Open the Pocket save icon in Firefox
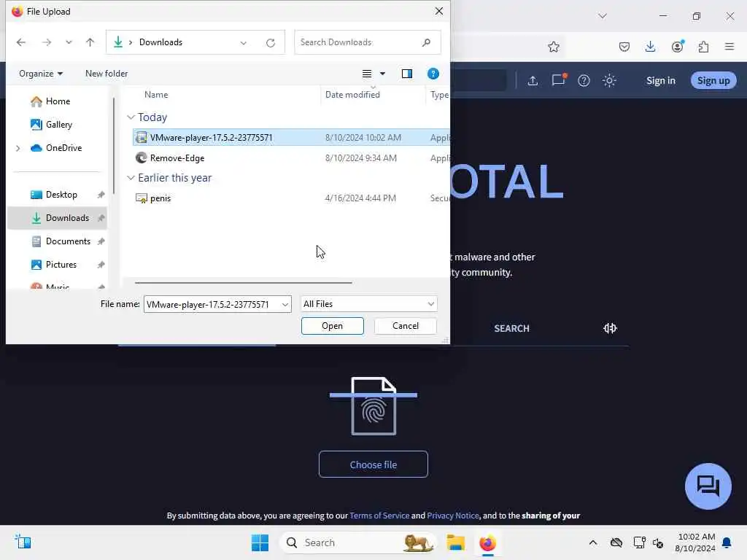The image size is (747, 560). [624, 47]
